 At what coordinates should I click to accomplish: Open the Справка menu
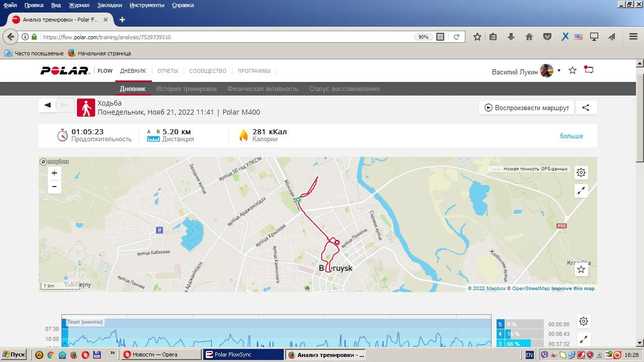coord(183,5)
